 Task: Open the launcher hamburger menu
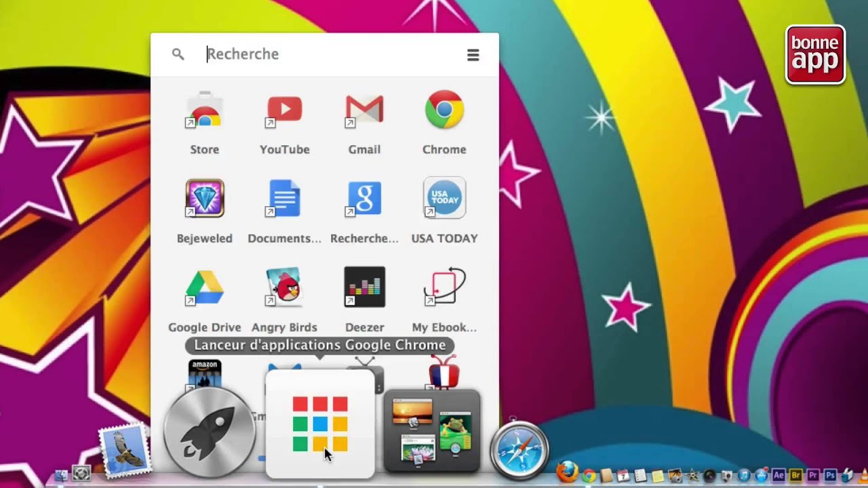473,55
